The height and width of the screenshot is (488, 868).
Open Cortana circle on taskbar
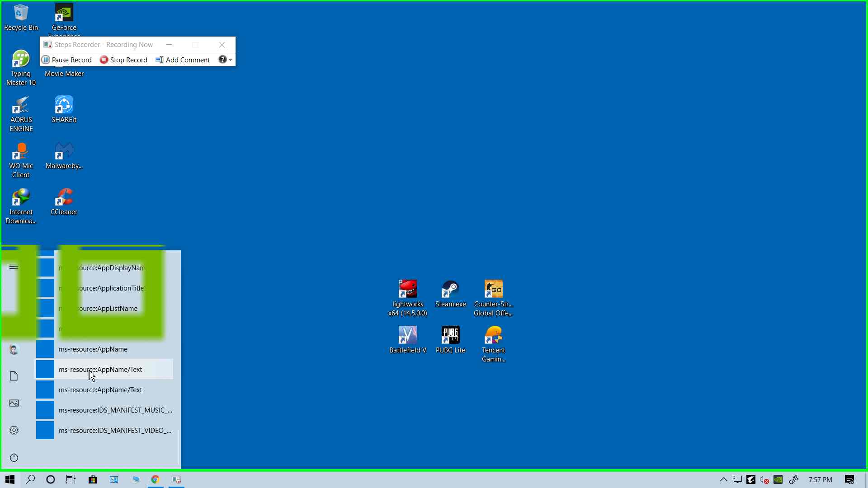(51, 479)
